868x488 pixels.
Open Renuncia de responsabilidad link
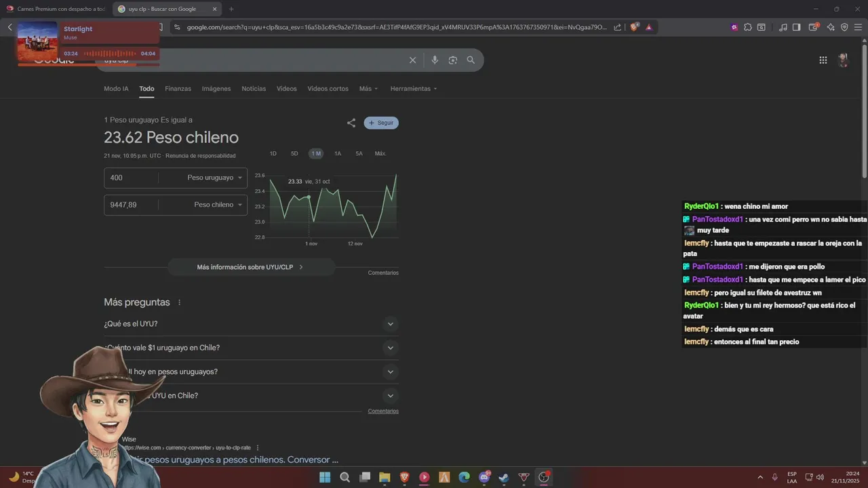pos(201,156)
